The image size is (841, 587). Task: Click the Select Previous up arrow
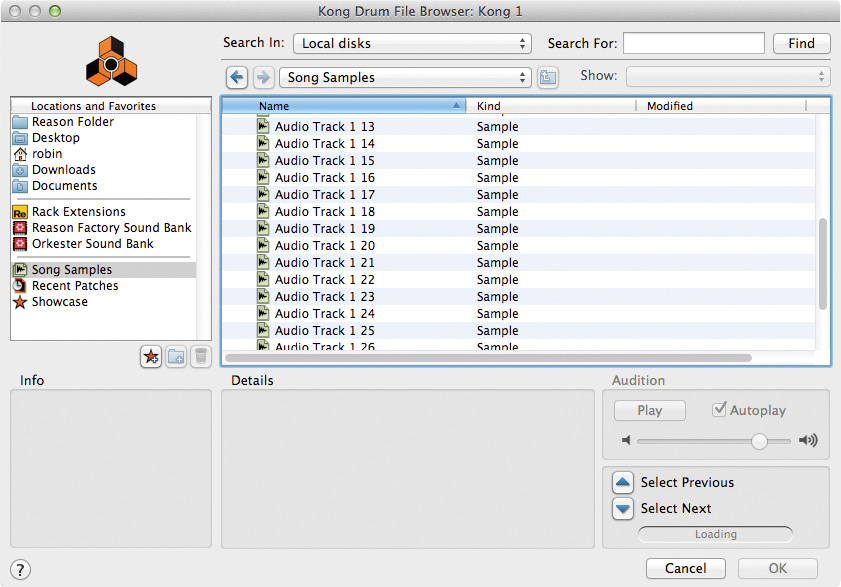point(623,482)
